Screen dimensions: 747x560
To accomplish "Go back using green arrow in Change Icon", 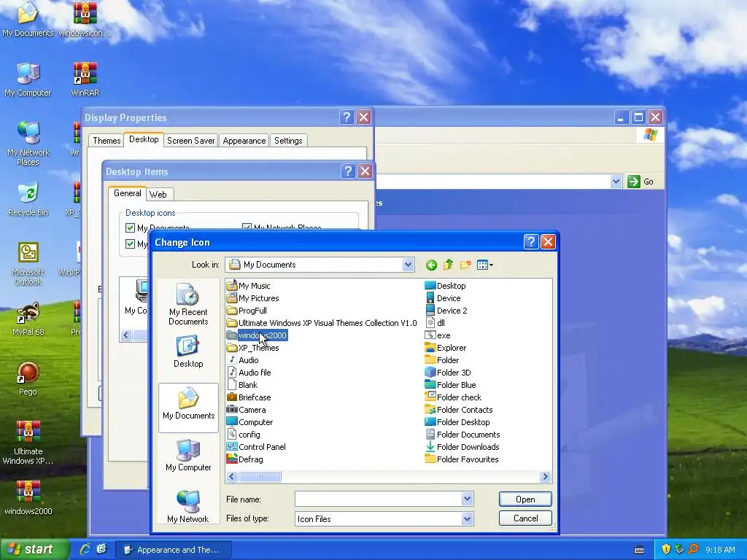I will (431, 265).
